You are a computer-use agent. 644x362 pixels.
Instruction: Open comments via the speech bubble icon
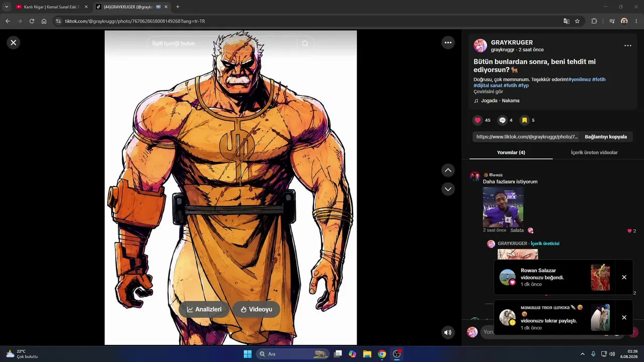(x=502, y=120)
